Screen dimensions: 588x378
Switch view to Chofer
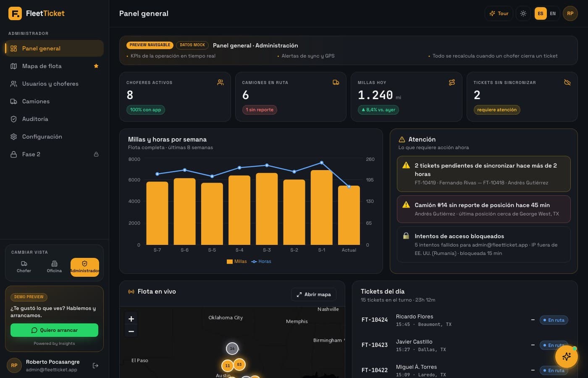[24, 267]
